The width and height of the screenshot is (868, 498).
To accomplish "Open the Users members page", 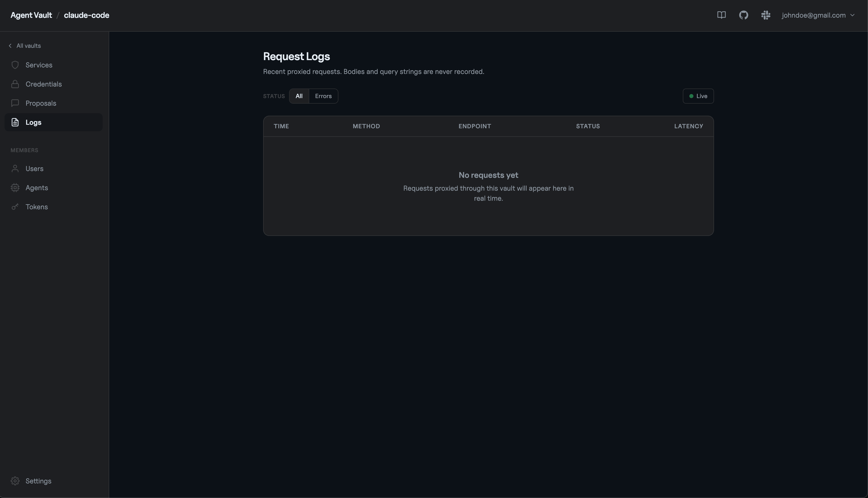I will point(53,169).
